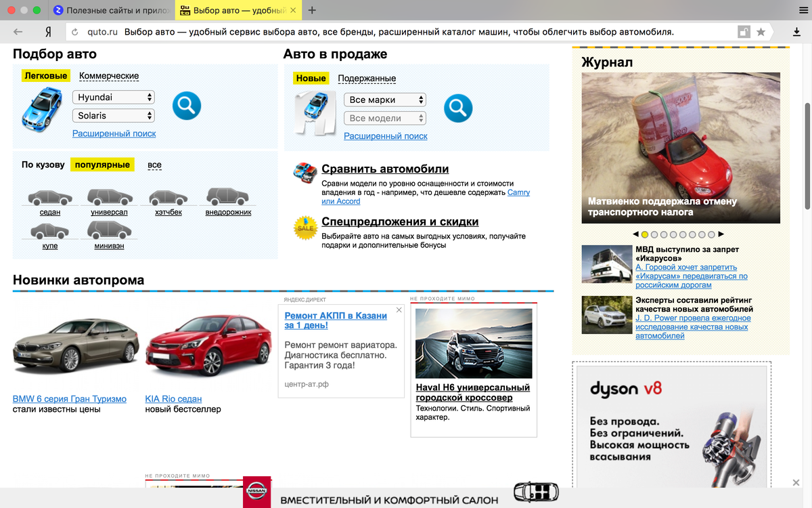Select the Новые cars tab

point(311,79)
